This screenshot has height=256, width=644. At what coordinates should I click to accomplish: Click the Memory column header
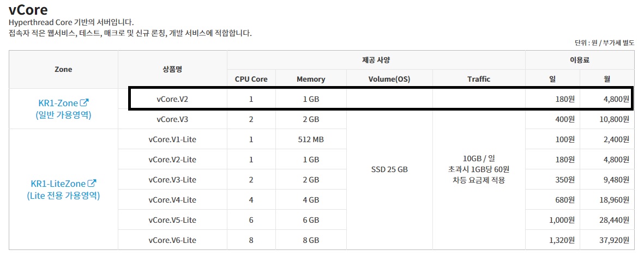(x=311, y=79)
